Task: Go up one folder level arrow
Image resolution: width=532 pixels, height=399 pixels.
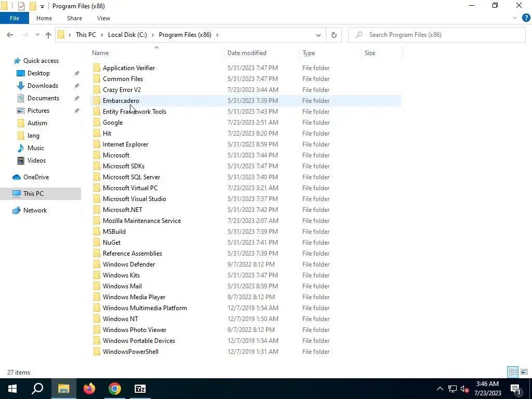Action: click(48, 35)
